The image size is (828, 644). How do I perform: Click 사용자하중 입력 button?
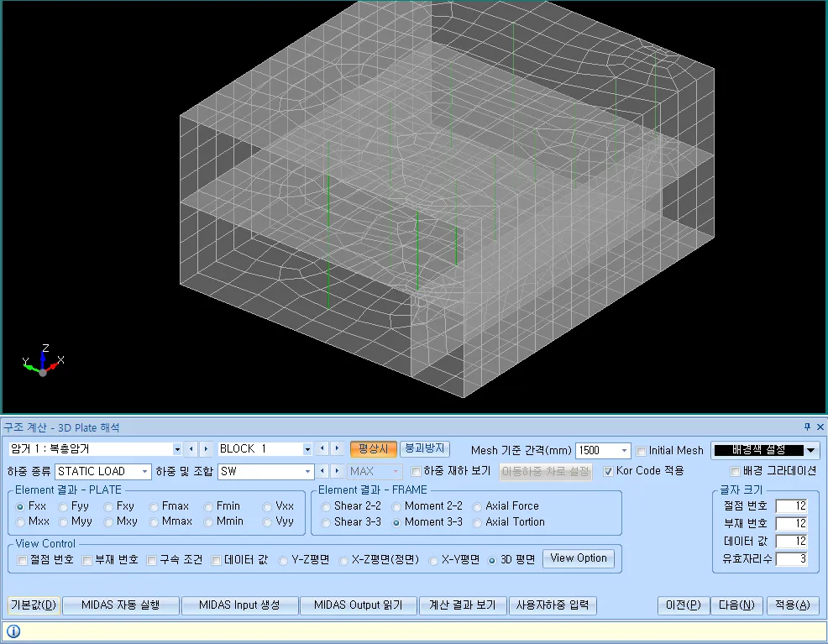(553, 605)
